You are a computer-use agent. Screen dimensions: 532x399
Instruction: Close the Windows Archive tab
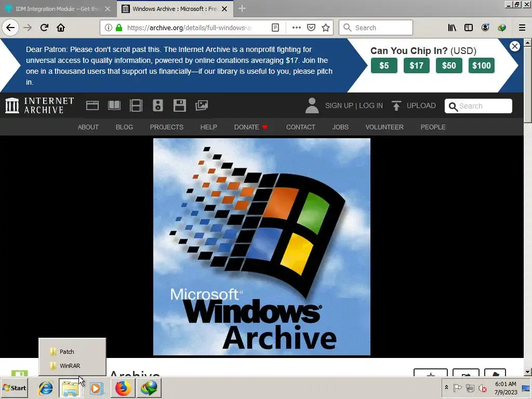[224, 9]
